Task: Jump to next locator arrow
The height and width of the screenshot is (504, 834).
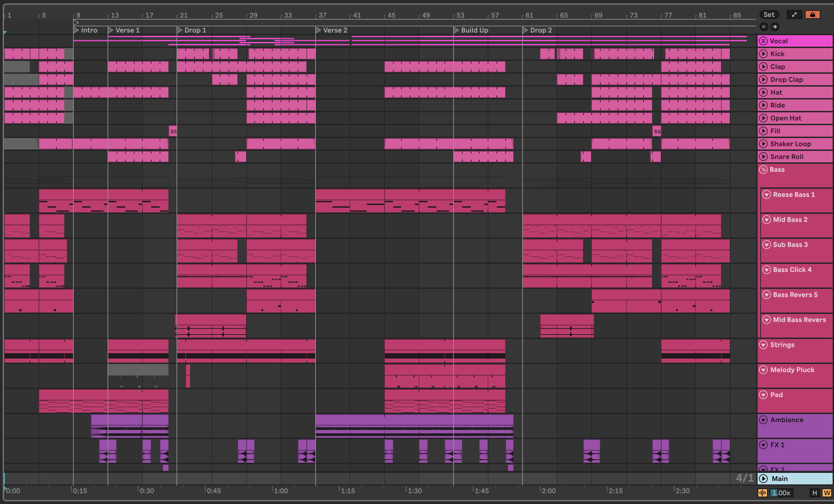Action: pyautogui.click(x=775, y=27)
